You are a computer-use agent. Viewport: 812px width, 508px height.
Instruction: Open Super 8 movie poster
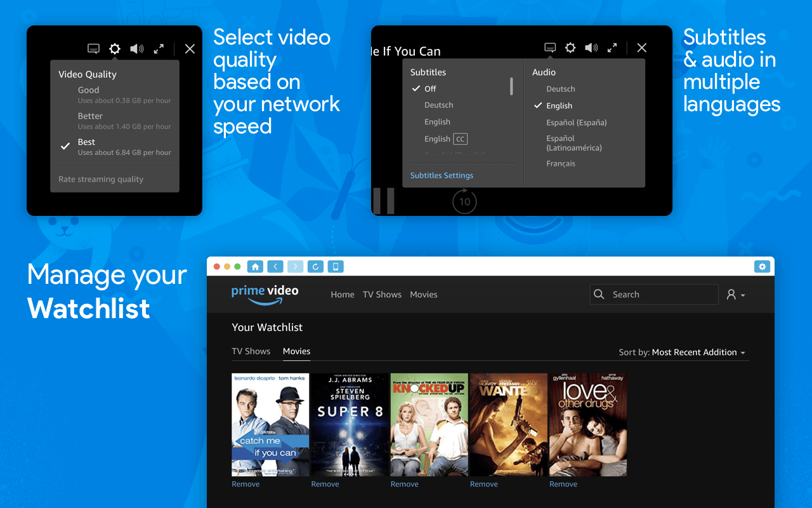coord(350,425)
